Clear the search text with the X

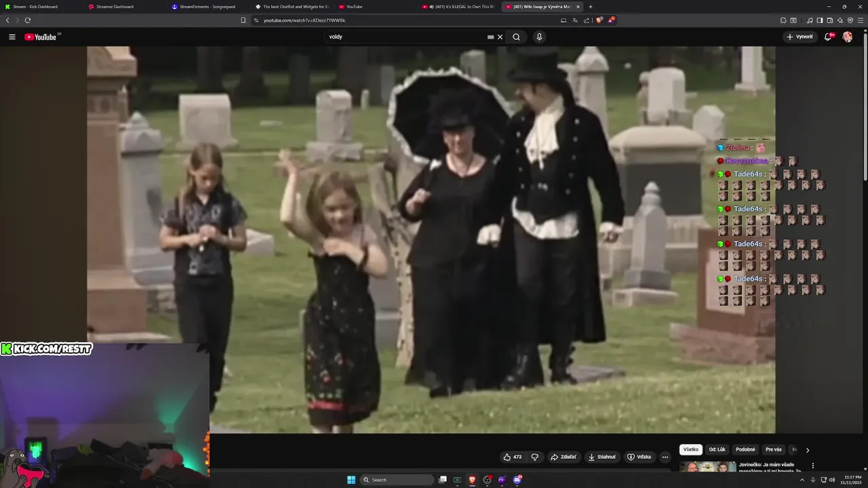500,37
